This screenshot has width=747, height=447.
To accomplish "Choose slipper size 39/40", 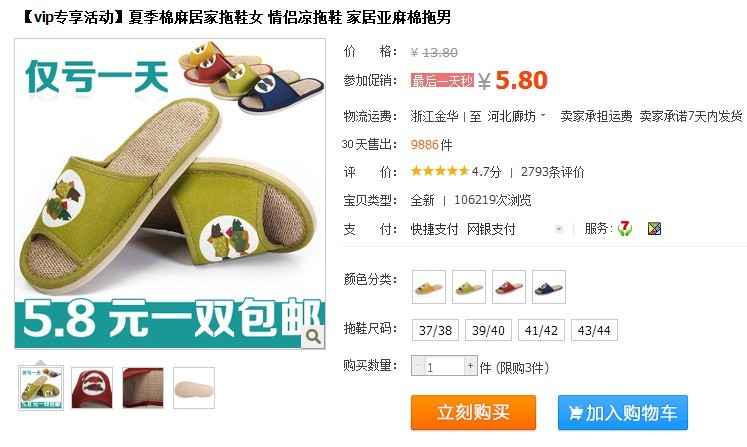I will pyautogui.click(x=488, y=330).
